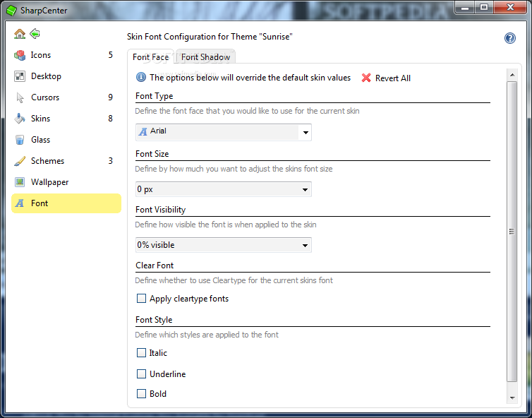Toggle the Underline checkbox
532x418 pixels.
[x=141, y=374]
